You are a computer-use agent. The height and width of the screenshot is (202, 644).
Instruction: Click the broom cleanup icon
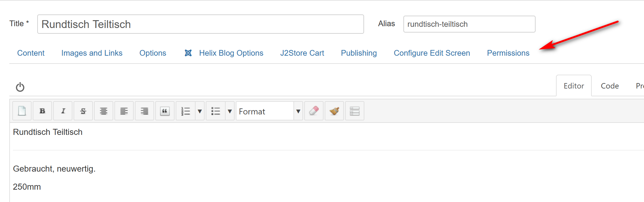tap(334, 111)
